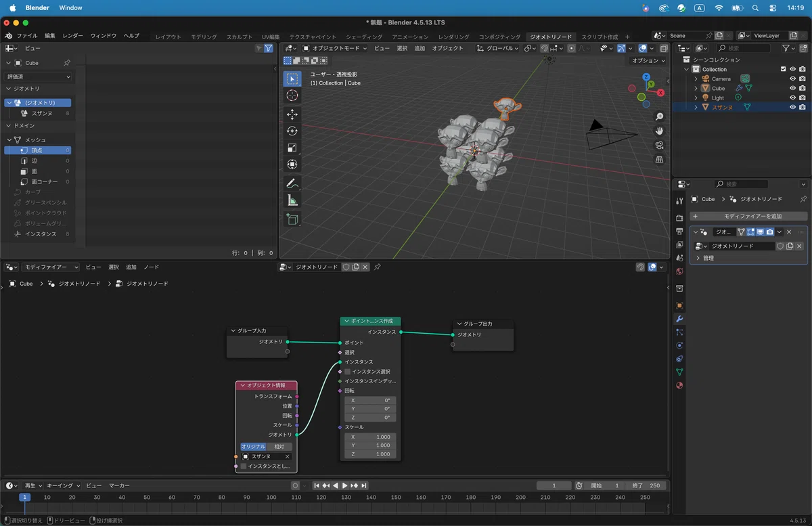This screenshot has width=812, height=526.
Task: Jump to the last frame button
Action: coord(364,485)
